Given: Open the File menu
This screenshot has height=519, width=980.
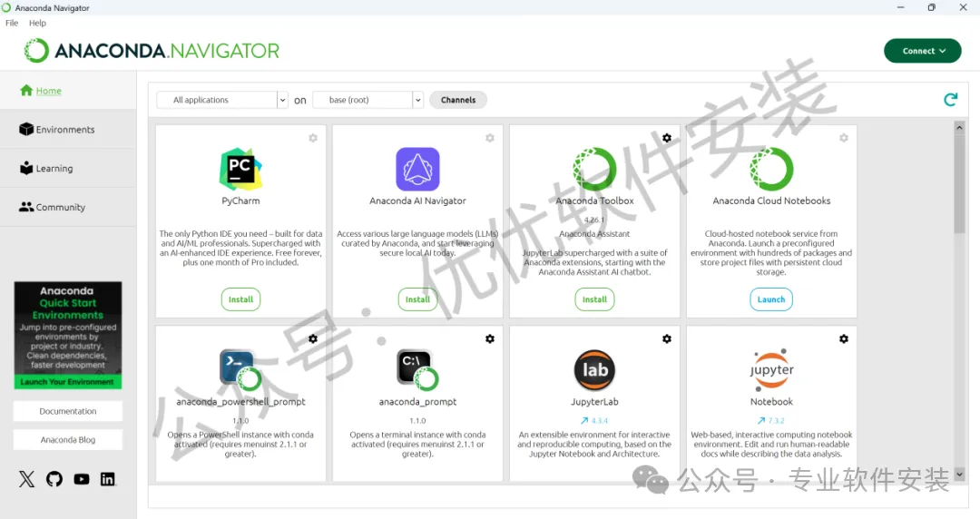Looking at the screenshot, I should click(12, 23).
